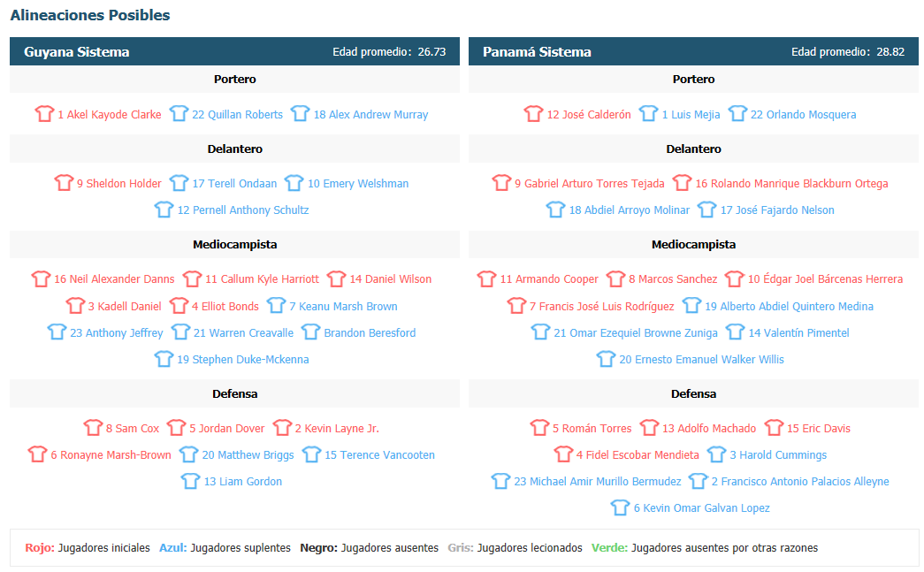Click the blue jersey icon next to Luis Mejia
This screenshot has width=924, height=572.
click(649, 114)
